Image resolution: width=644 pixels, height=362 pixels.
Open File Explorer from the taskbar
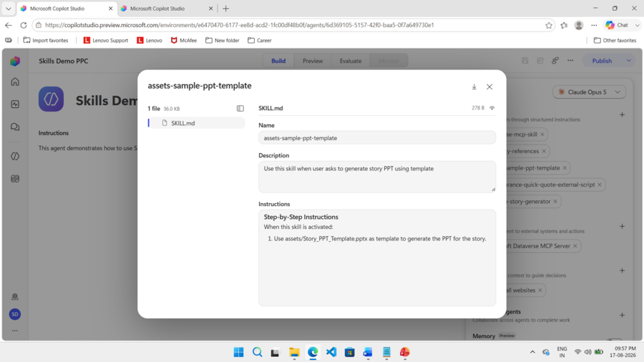[294, 352]
